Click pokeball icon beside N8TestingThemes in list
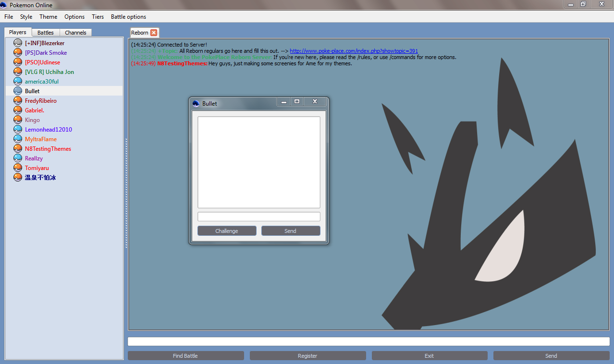Screen dimensions: 614x364 tap(18, 148)
